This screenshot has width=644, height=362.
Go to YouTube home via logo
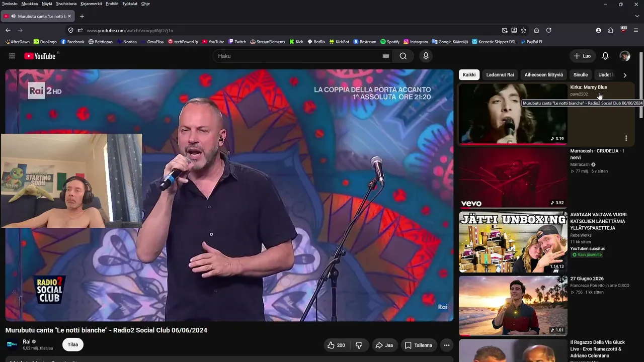(40, 56)
